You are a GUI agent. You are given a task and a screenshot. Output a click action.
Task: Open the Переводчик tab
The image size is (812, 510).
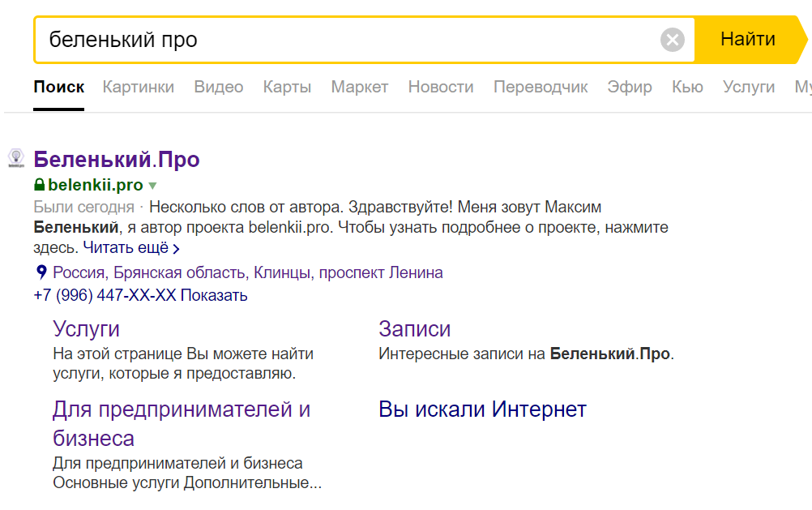[x=541, y=87]
